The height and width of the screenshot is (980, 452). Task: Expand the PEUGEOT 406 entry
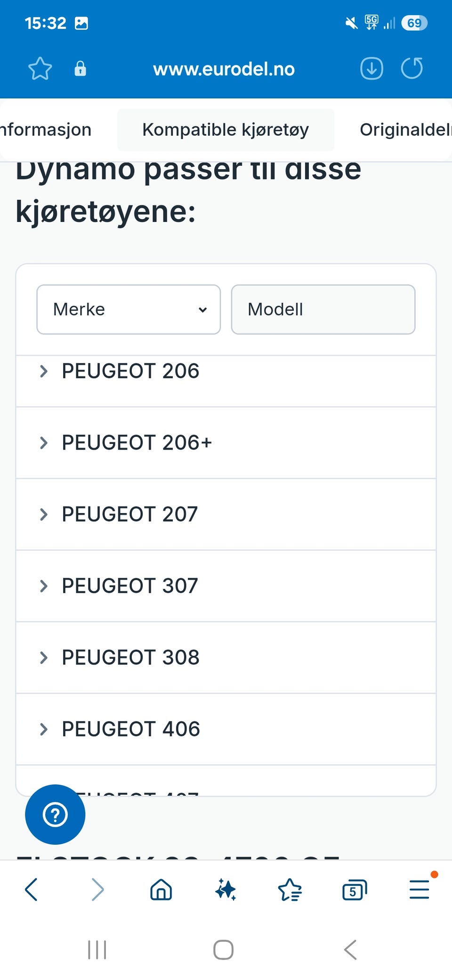pyautogui.click(x=131, y=729)
